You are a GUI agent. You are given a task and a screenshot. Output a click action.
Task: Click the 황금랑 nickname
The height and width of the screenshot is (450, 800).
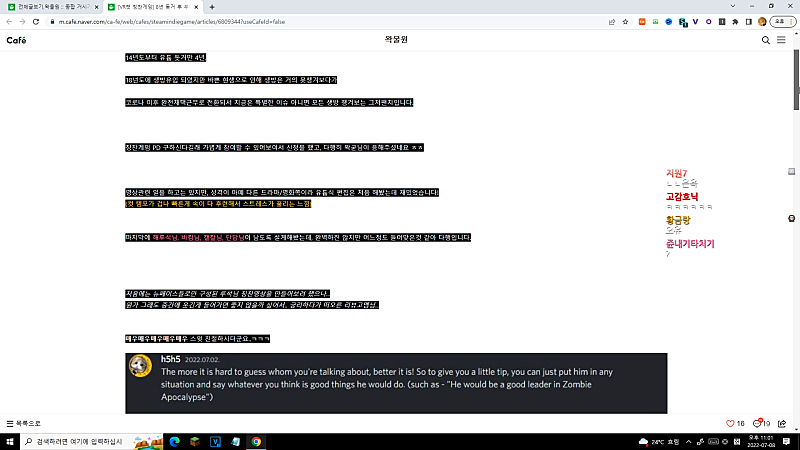(678, 220)
